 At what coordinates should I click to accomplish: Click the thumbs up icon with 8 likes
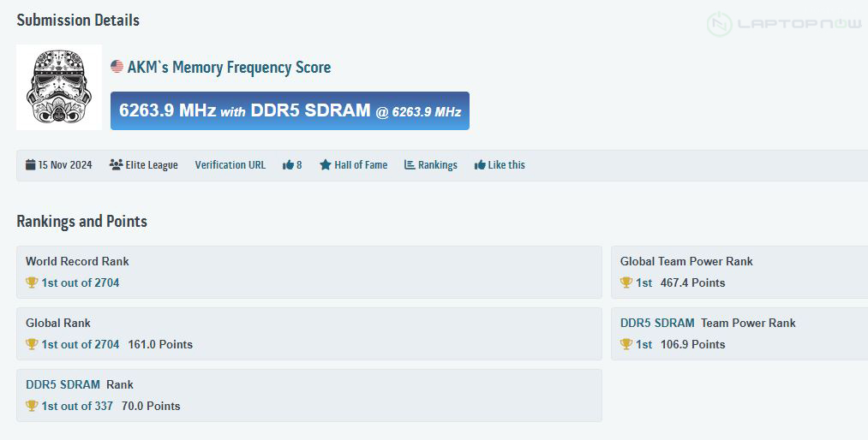pos(288,165)
